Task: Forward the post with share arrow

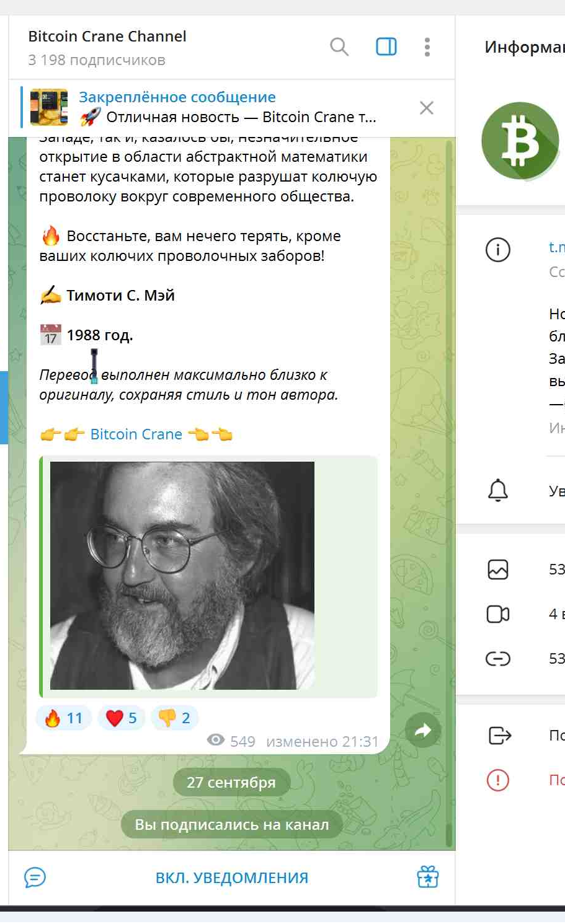Action: (x=423, y=731)
